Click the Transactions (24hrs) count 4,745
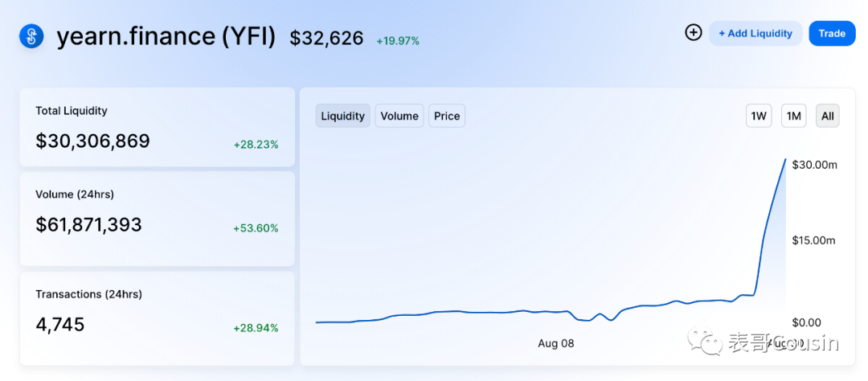The height and width of the screenshot is (381, 868). coord(59,325)
